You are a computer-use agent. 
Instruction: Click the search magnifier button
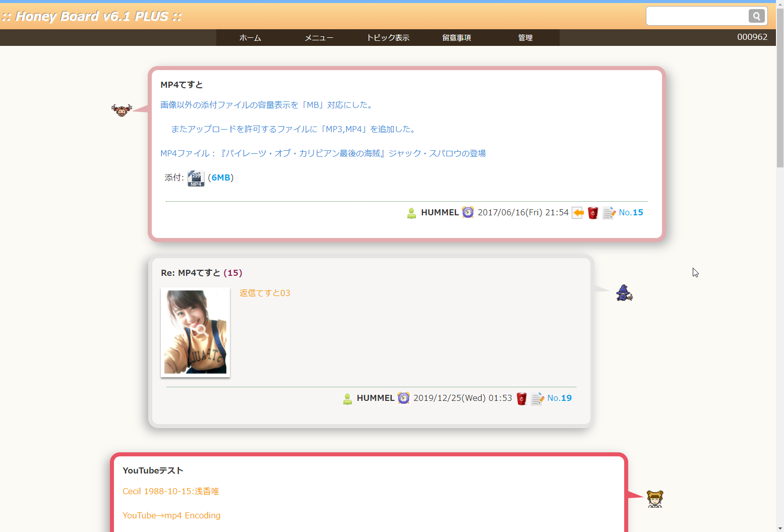tap(756, 16)
